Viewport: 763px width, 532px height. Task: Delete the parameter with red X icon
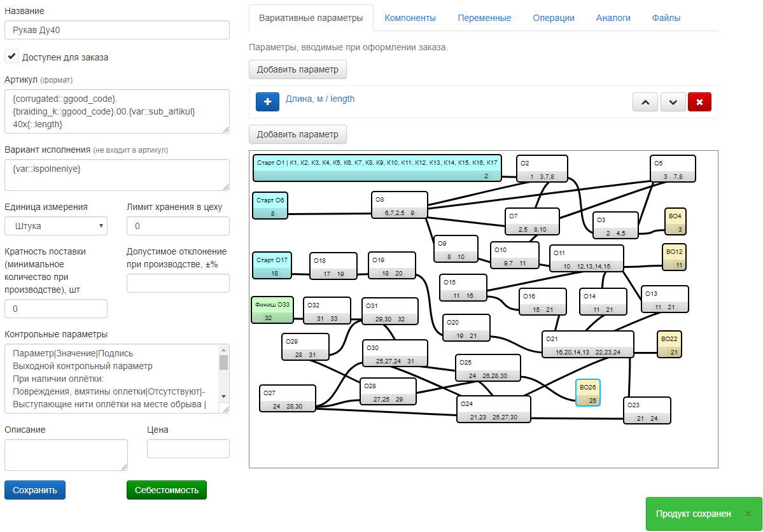pos(699,102)
